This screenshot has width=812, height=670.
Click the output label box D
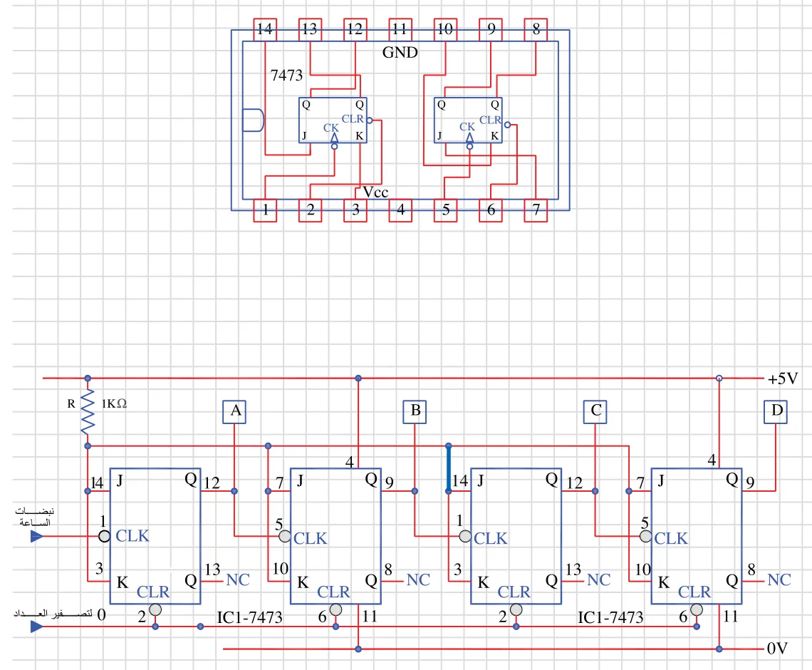click(776, 411)
